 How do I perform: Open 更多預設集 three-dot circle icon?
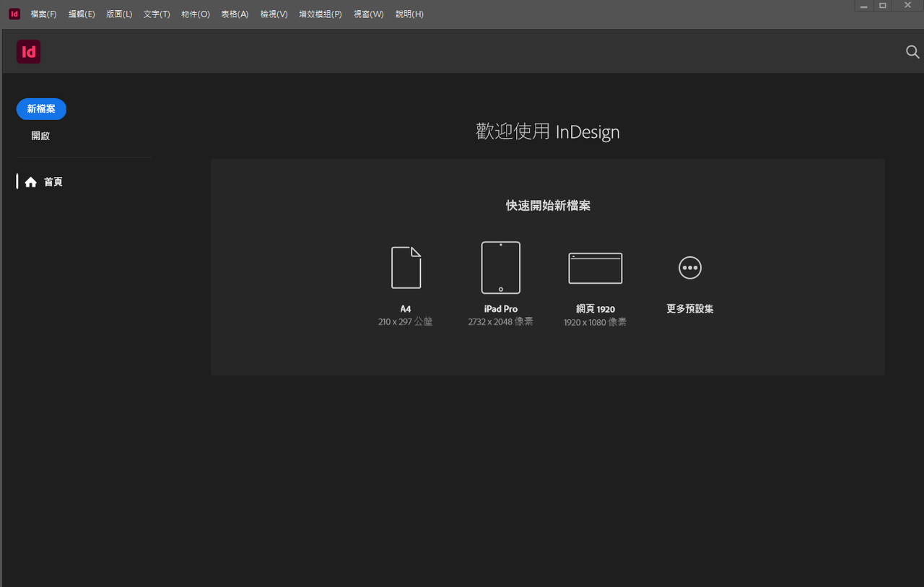click(690, 268)
